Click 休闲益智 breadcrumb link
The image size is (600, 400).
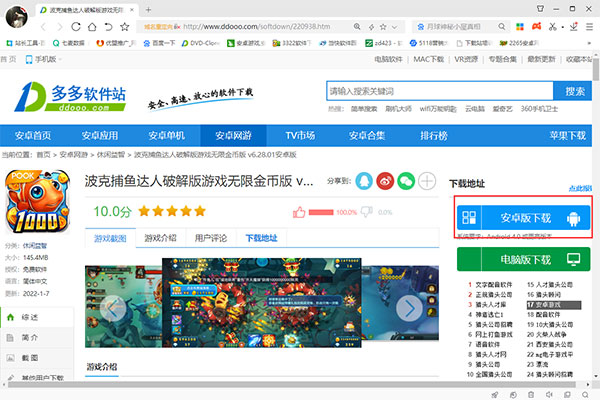[x=111, y=155]
